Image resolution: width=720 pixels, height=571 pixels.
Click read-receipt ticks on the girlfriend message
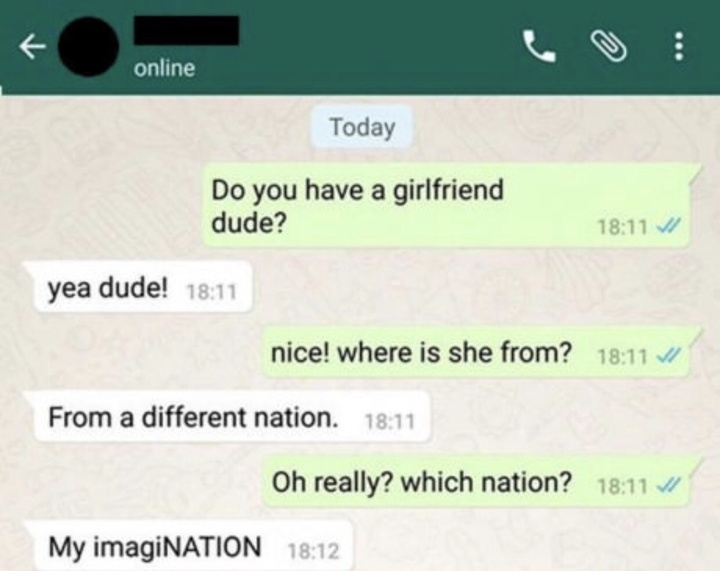(x=669, y=226)
